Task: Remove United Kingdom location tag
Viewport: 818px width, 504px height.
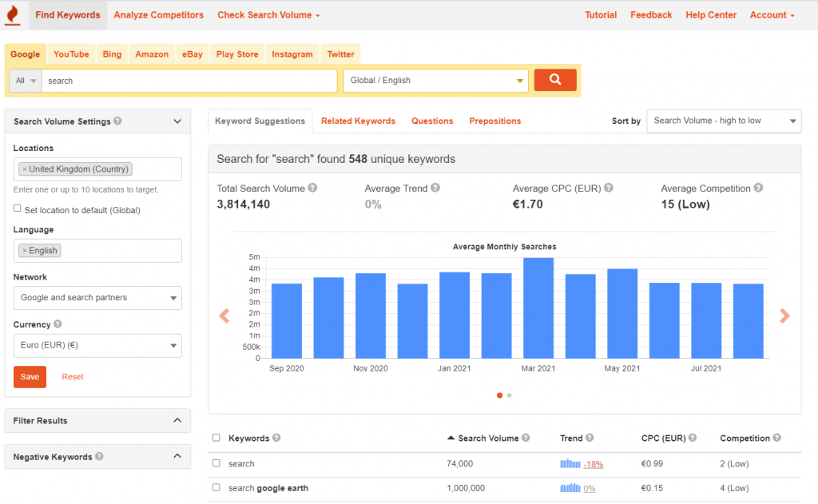Action: coord(25,169)
